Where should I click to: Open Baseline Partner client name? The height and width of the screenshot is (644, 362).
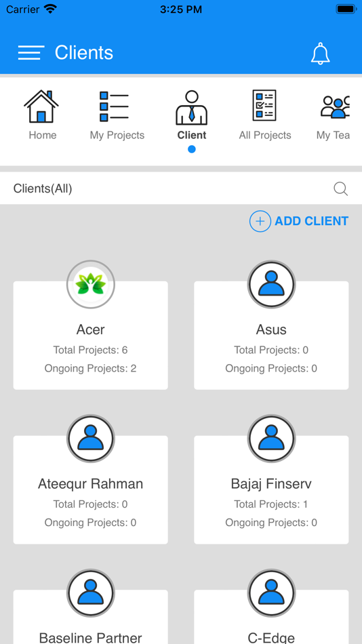[x=90, y=638]
